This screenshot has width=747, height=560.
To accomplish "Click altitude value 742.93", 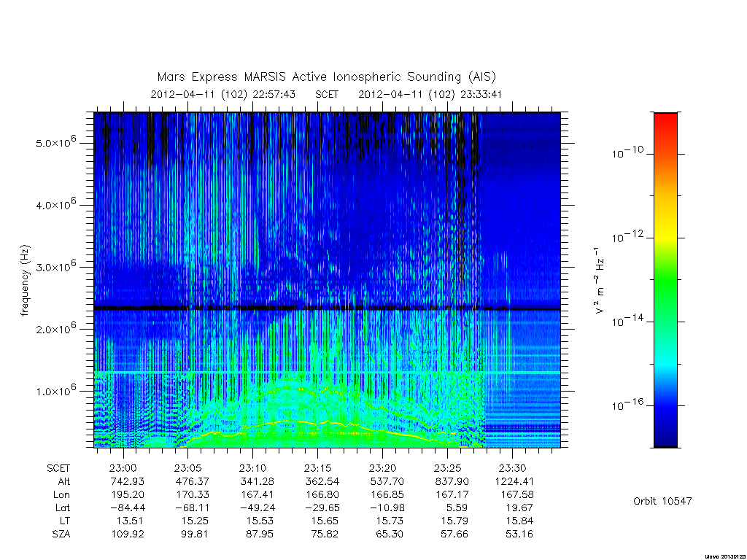I will coord(127,481).
